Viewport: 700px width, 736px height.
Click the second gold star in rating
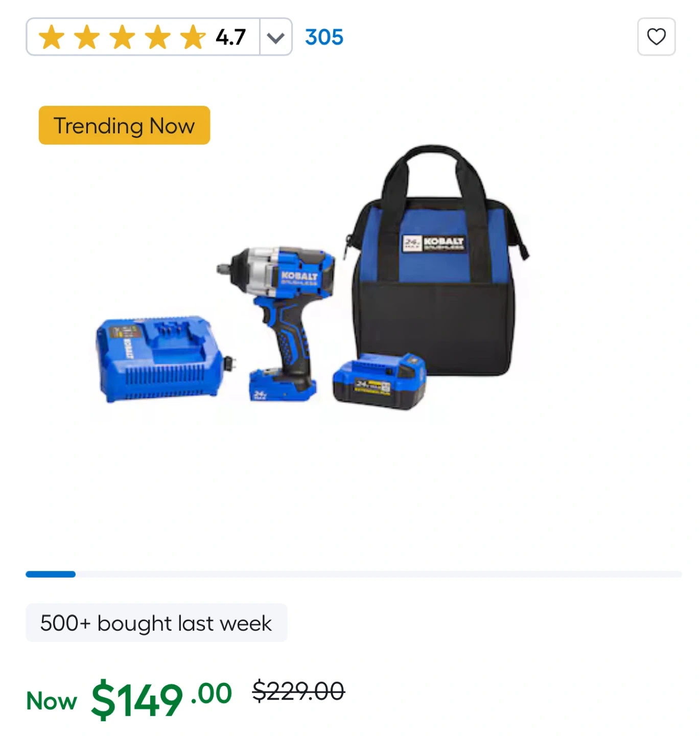pos(87,37)
